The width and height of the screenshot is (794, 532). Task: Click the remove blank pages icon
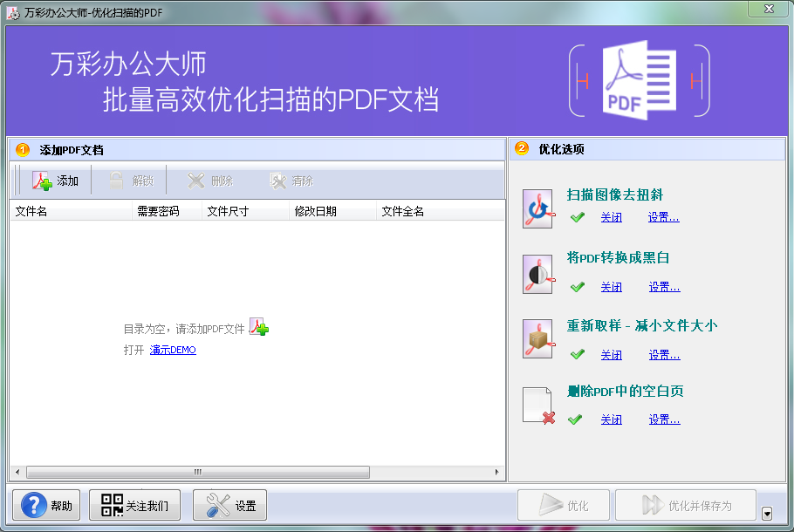(537, 406)
